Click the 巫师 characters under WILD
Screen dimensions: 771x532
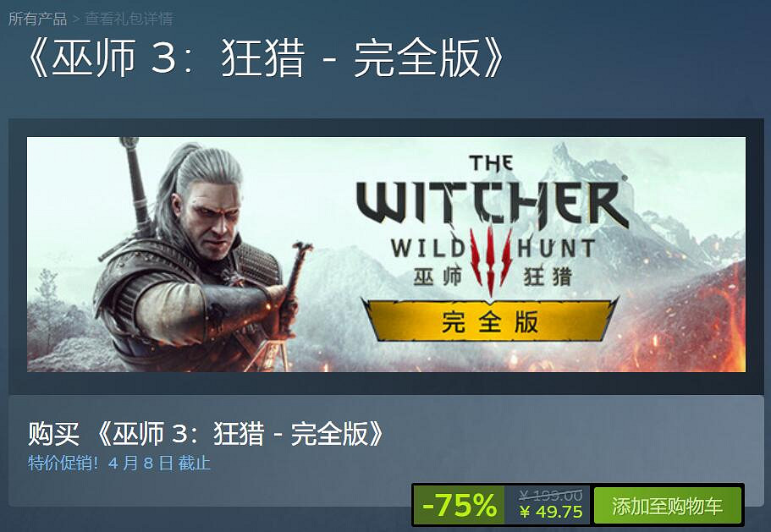pyautogui.click(x=438, y=277)
